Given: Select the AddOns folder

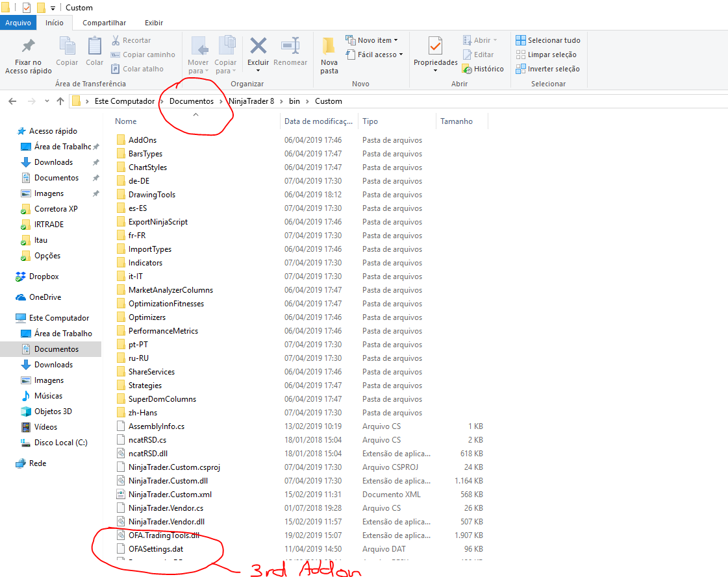Looking at the screenshot, I should tap(142, 140).
